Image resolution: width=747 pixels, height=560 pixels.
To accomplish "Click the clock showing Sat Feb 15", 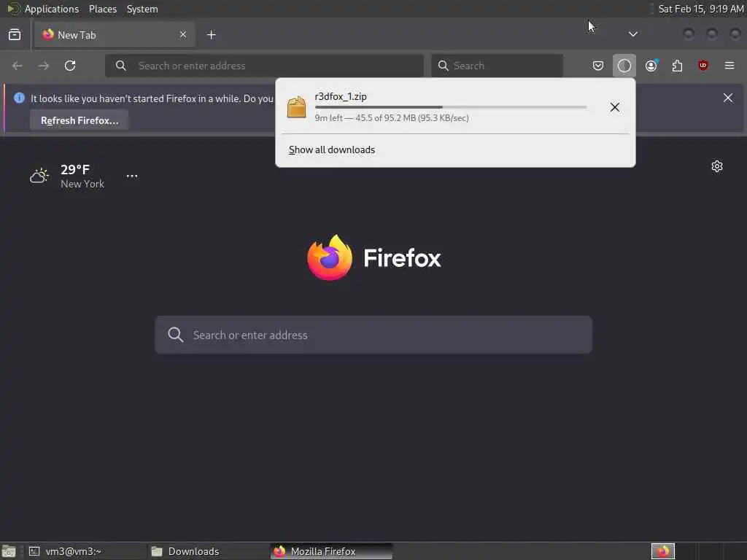I will [701, 9].
